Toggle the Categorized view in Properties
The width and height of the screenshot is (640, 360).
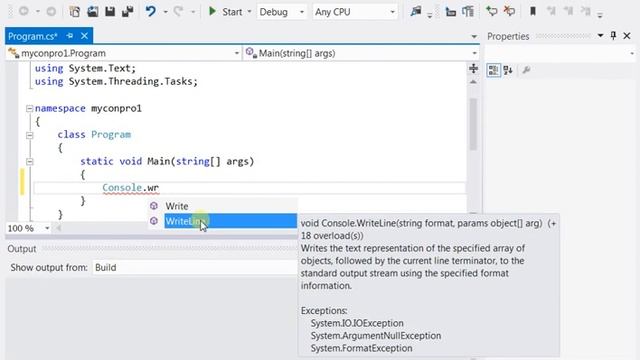493,70
